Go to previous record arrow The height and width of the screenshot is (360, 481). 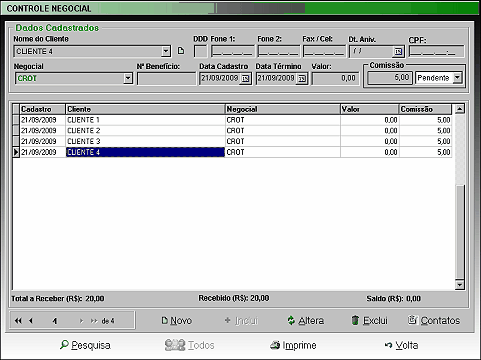tap(31, 321)
